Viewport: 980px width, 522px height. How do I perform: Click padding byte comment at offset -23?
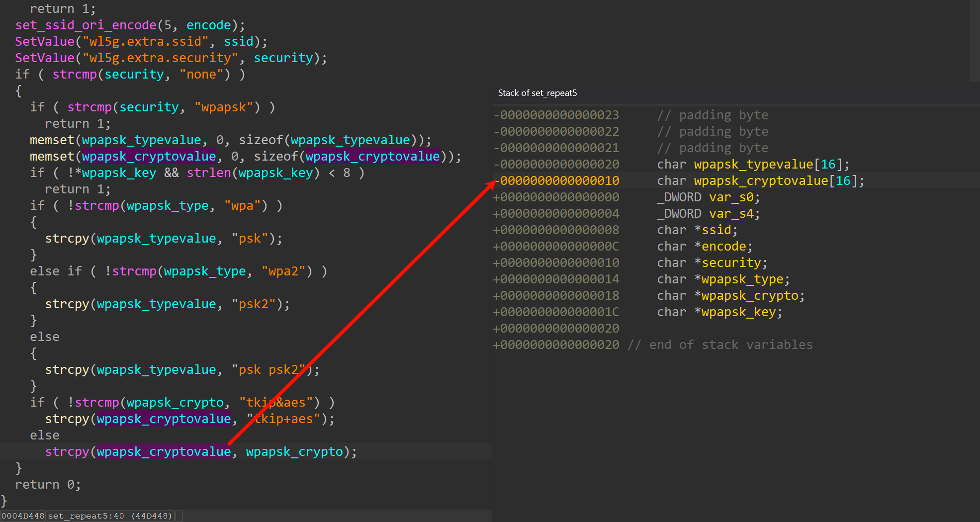pyautogui.click(x=713, y=115)
